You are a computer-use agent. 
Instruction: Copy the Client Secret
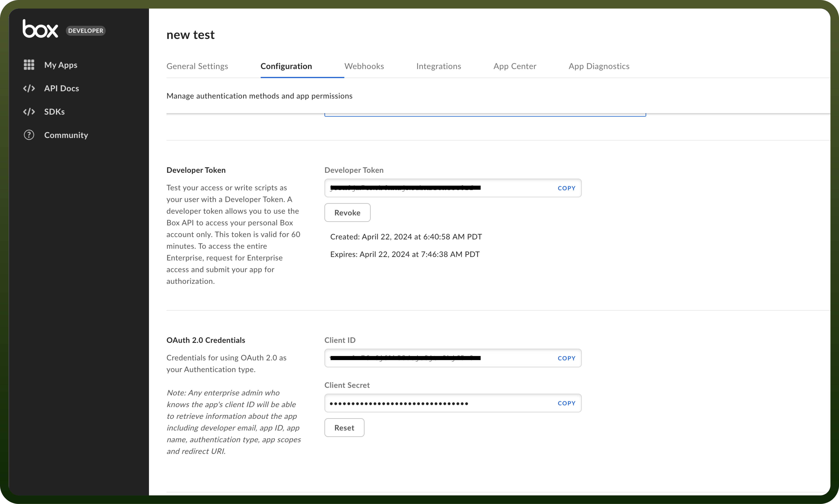566,403
